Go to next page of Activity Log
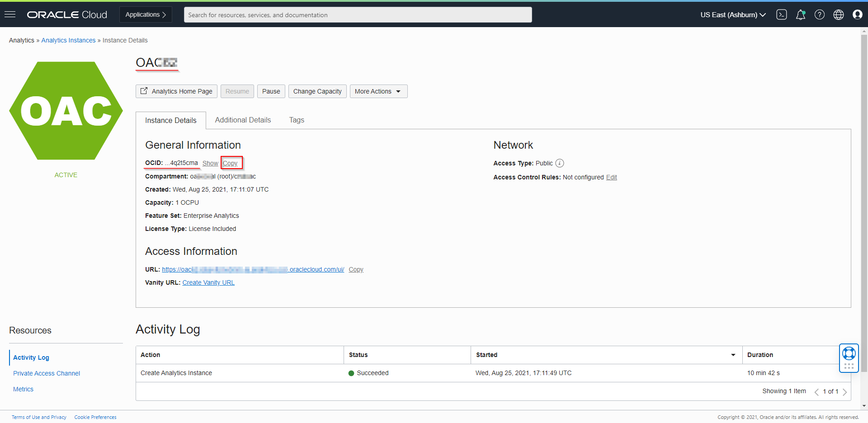 [x=844, y=392]
